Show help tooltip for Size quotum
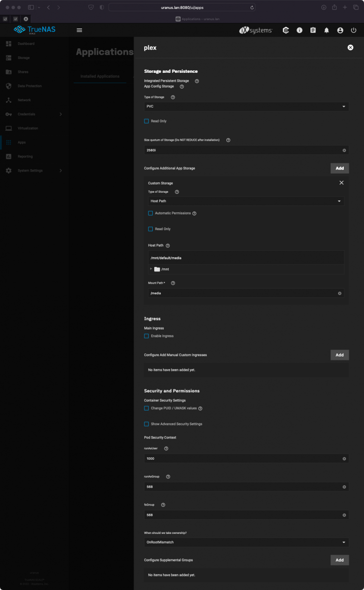The image size is (364, 590). click(x=228, y=140)
